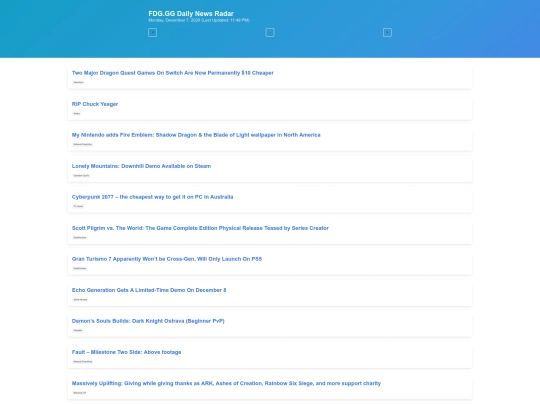Click the Monday, December 7 date line
The image size is (540, 405).
pos(199,20)
